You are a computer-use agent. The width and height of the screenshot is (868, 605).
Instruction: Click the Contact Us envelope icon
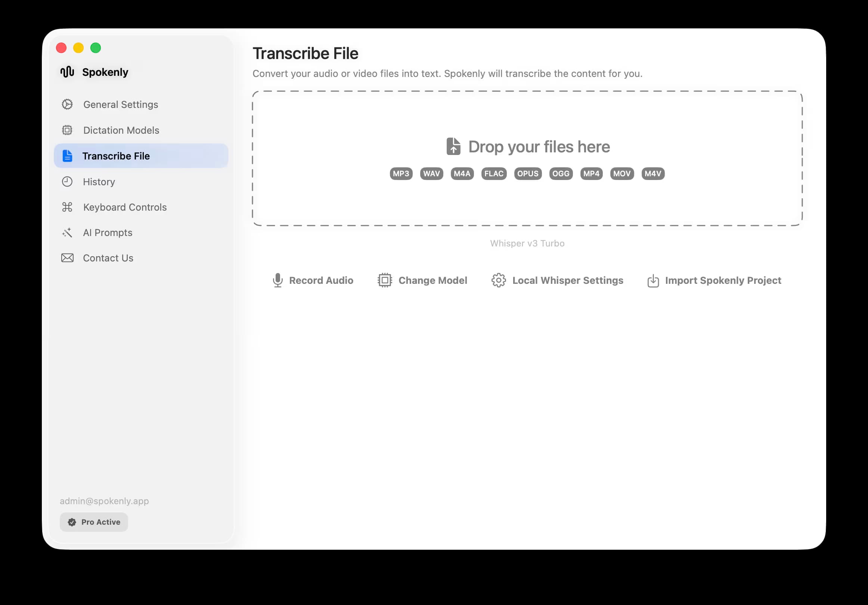[x=67, y=258]
